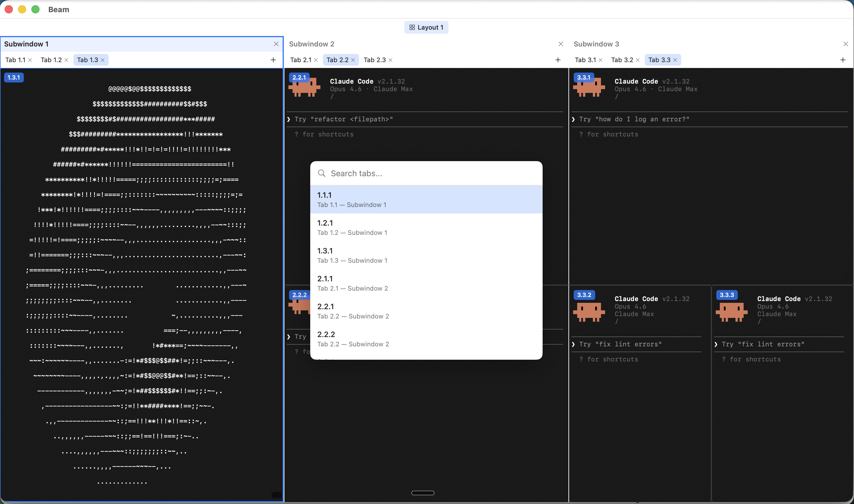This screenshot has height=504, width=854.
Task: Click the horizontal scrollbar at bottom of Subwindow 2
Action: click(x=423, y=492)
